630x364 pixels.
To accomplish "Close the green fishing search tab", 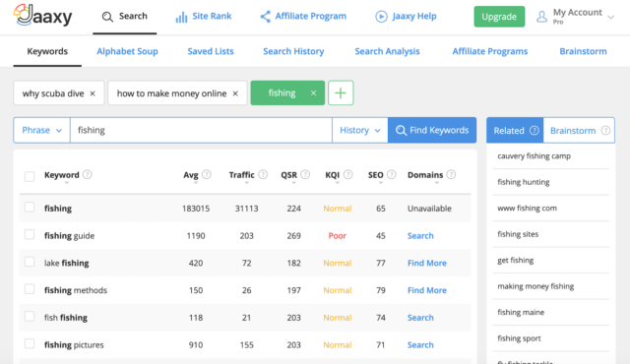I will (313, 93).
